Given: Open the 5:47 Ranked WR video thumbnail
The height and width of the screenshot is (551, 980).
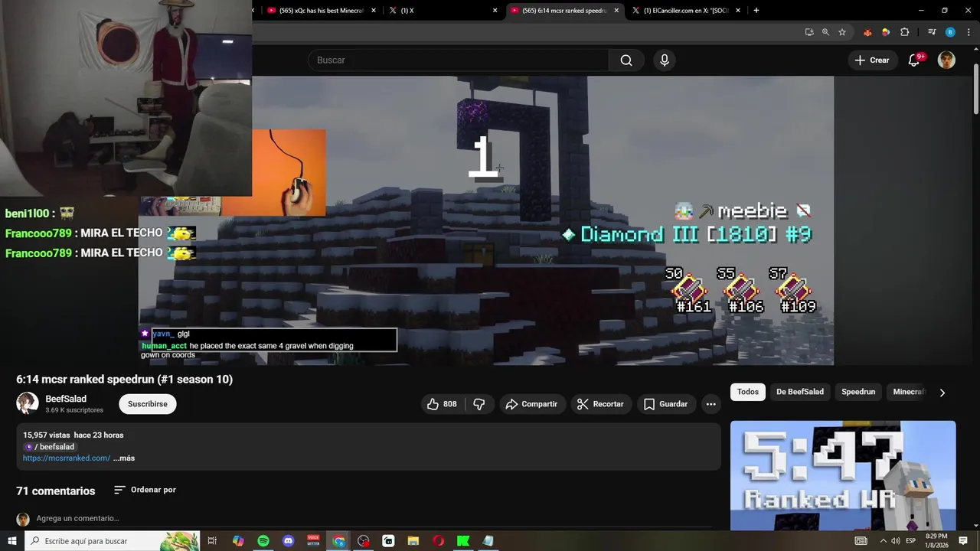Looking at the screenshot, I should [x=843, y=475].
